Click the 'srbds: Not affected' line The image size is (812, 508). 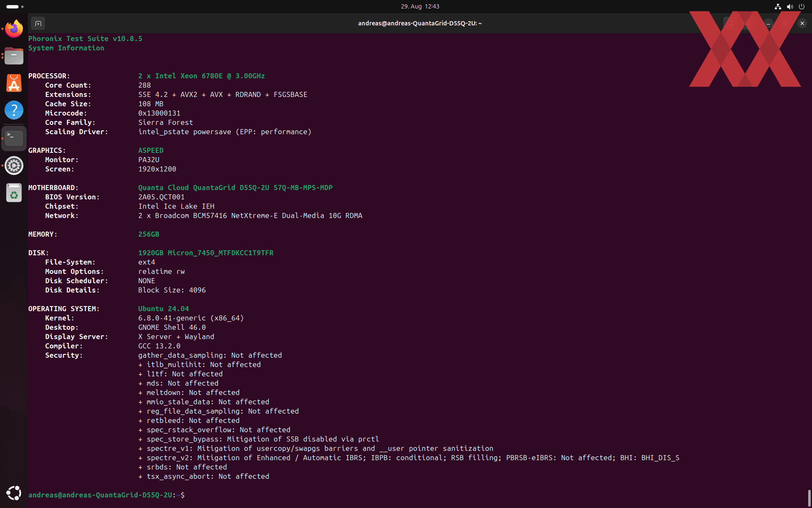point(183,467)
